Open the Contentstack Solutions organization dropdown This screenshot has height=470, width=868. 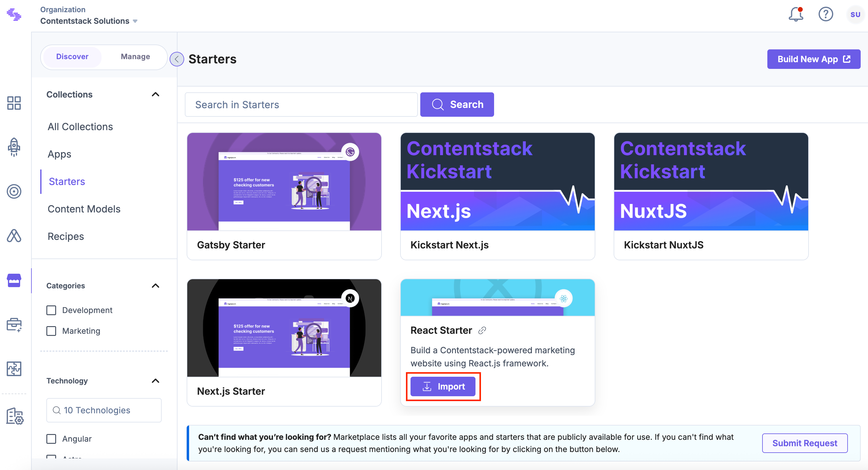point(89,21)
